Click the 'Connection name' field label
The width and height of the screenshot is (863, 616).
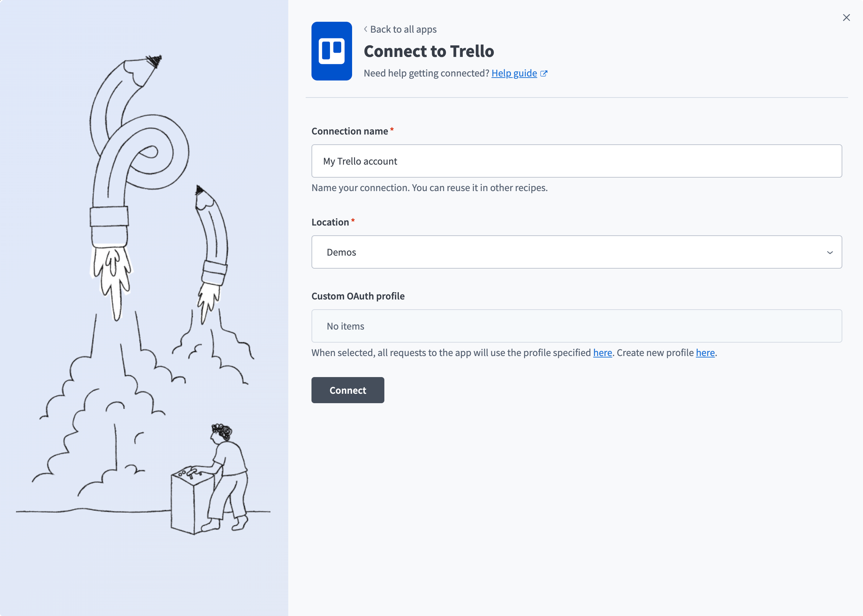(350, 131)
